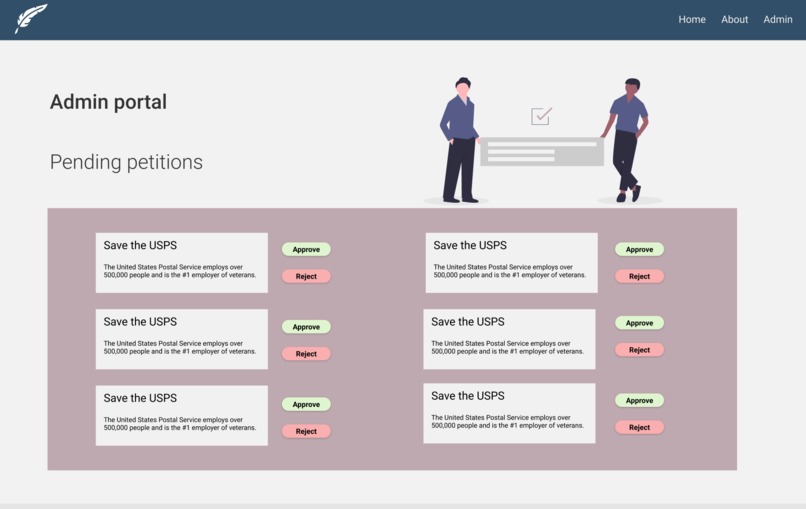This screenshot has width=806, height=509.
Task: Approve the top petition in the right column
Action: point(639,249)
